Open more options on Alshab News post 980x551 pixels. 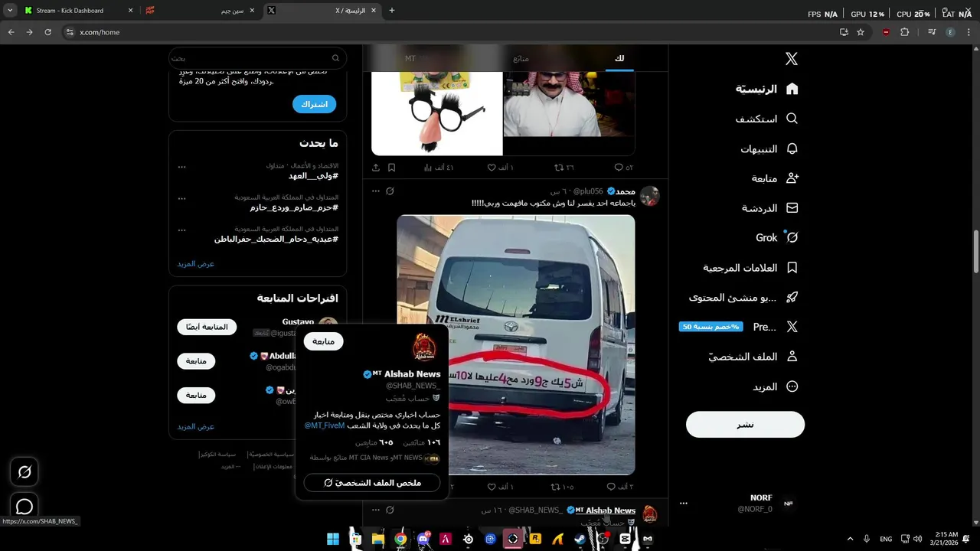[375, 510]
